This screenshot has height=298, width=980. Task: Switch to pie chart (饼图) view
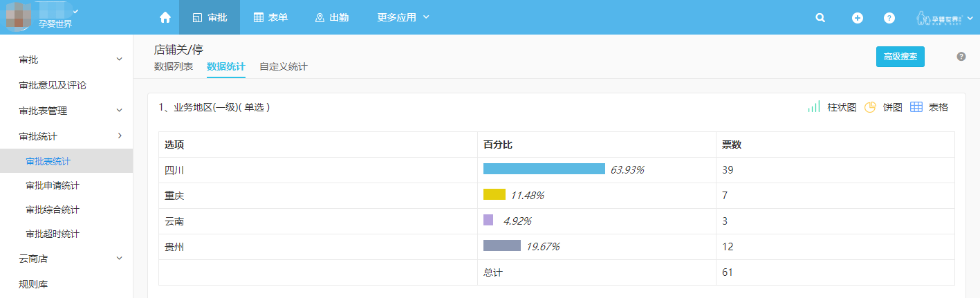coord(883,107)
